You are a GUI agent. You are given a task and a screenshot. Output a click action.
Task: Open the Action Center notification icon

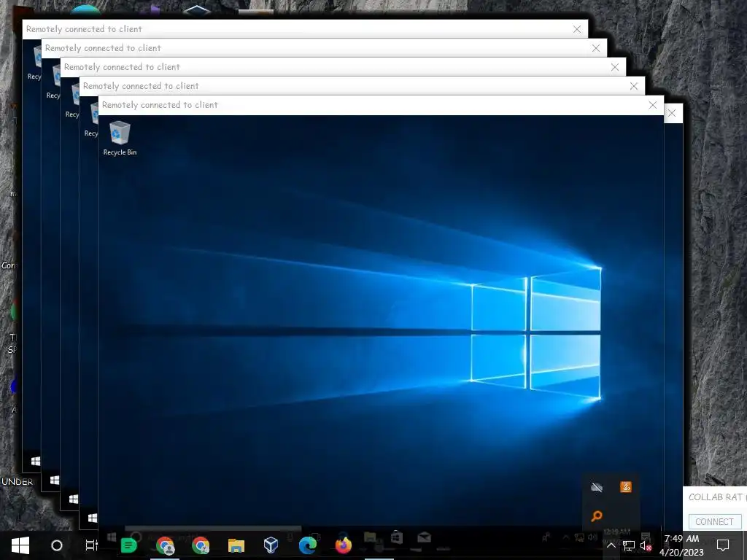(x=723, y=545)
